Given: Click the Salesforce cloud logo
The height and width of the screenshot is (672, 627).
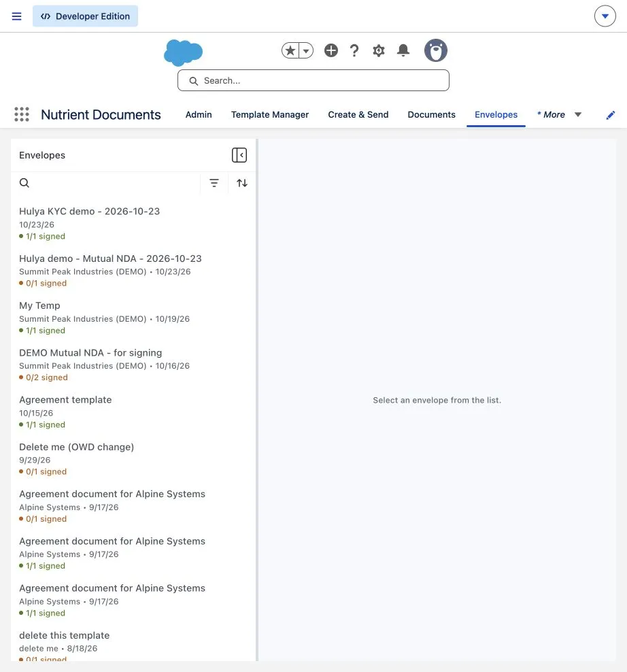Looking at the screenshot, I should 183,52.
